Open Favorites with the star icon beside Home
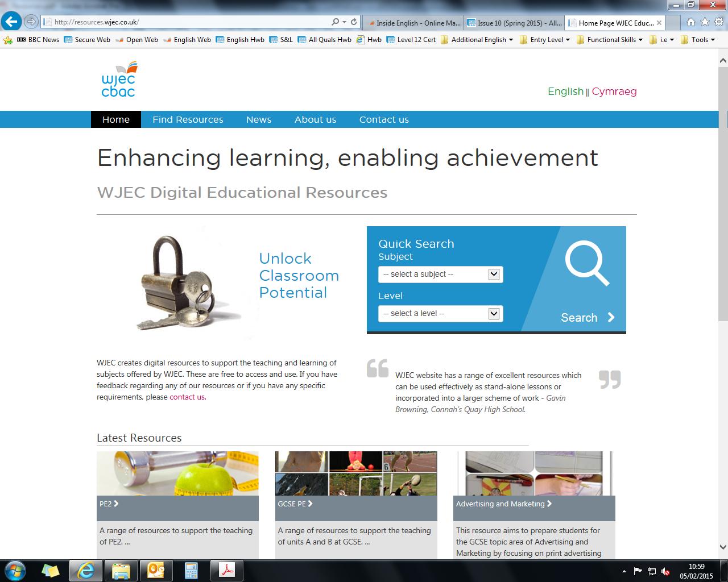Viewport: 728px width, 582px height. click(x=705, y=22)
